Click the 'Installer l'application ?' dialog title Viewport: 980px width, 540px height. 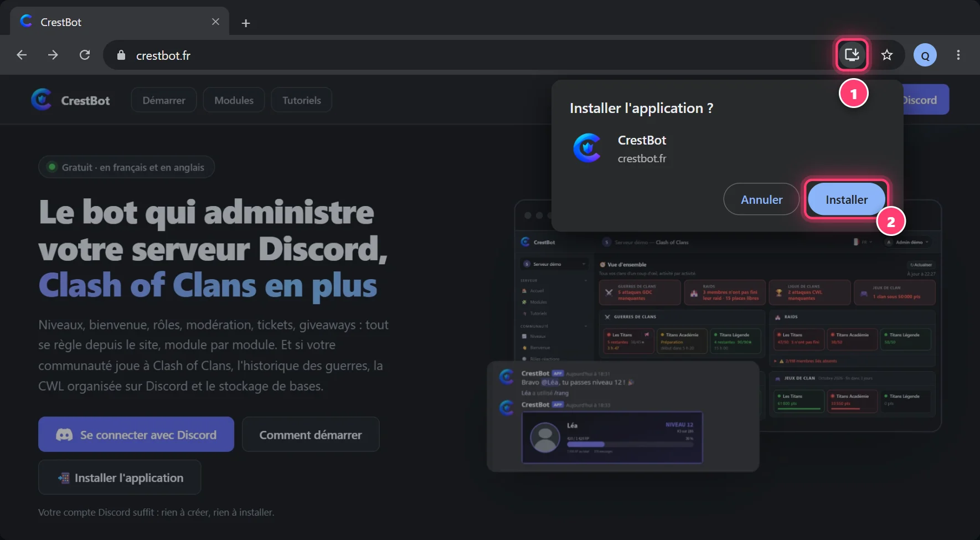pos(641,108)
